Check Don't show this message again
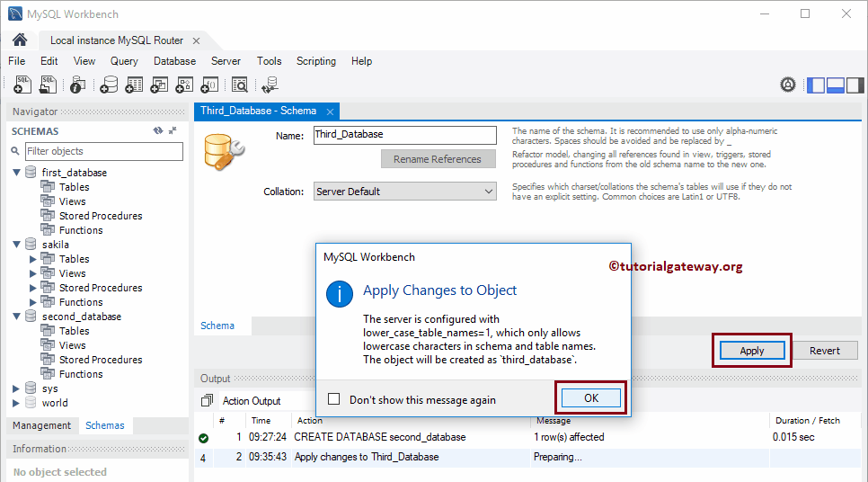868x482 pixels. (333, 399)
